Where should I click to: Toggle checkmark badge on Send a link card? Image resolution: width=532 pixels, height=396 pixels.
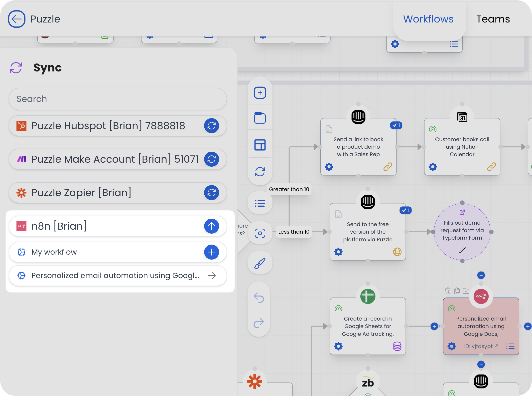click(396, 125)
